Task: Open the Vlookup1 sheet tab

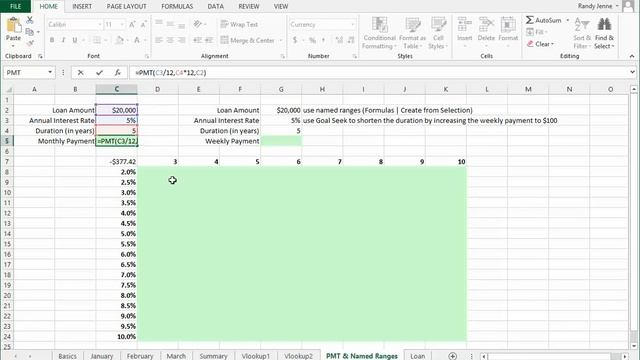Action: (256, 356)
